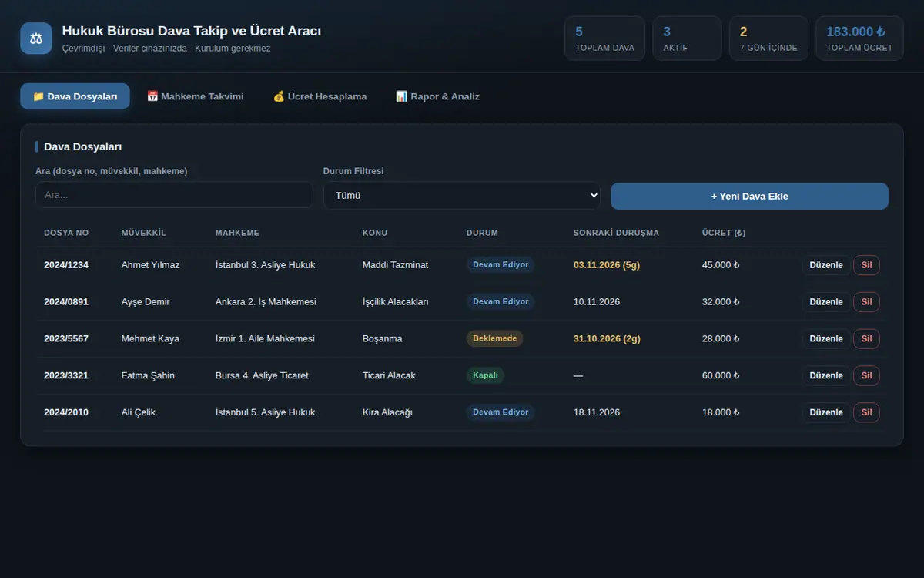The width and height of the screenshot is (924, 578).
Task: Click Sil on Fatma Şahin's row
Action: [866, 375]
